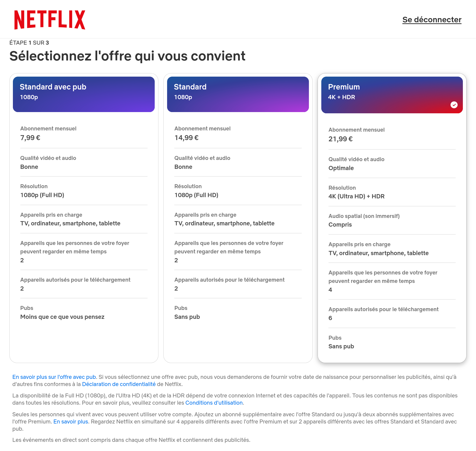Select the Standard 1080p plan header

click(x=238, y=94)
